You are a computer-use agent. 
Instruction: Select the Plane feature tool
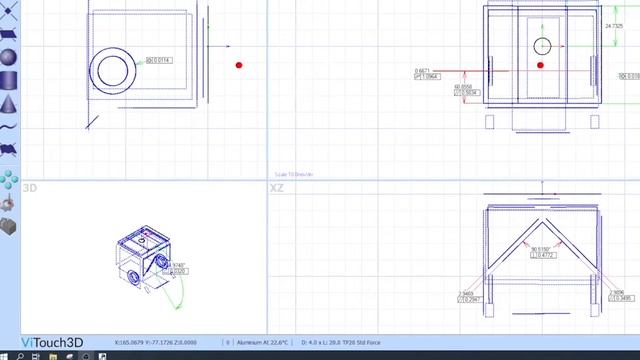click(8, 34)
